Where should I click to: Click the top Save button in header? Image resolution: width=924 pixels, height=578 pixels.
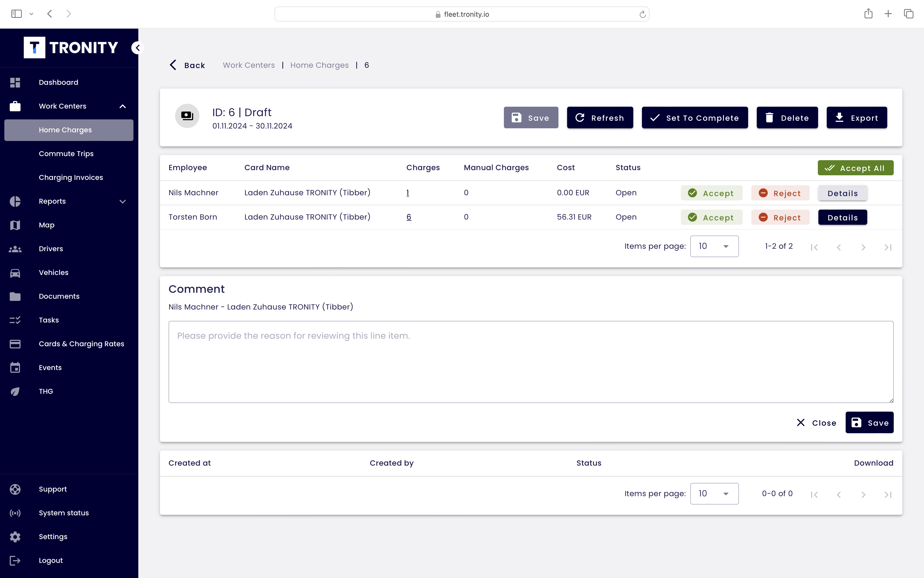[x=531, y=117]
